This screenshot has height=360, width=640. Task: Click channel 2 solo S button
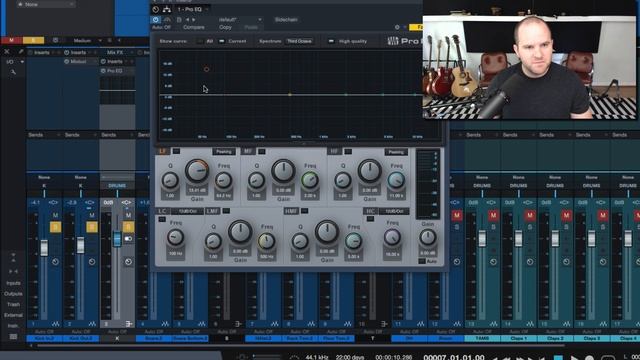92,227
